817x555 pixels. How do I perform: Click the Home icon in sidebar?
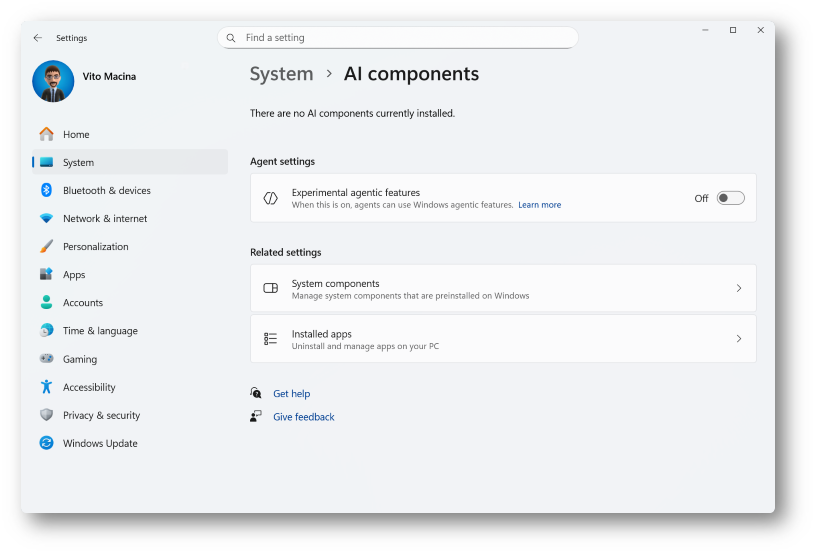click(x=46, y=134)
